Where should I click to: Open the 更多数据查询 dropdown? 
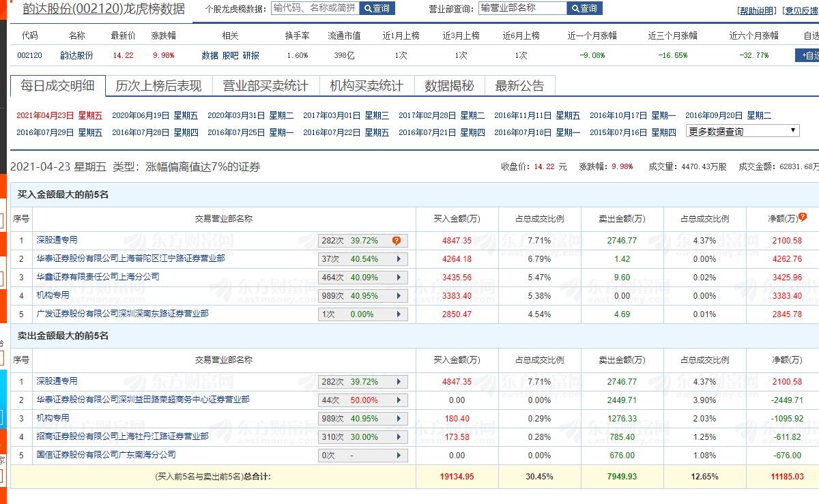pyautogui.click(x=743, y=131)
